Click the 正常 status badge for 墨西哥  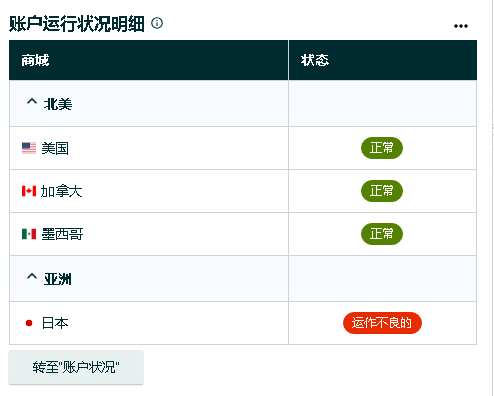[382, 234]
